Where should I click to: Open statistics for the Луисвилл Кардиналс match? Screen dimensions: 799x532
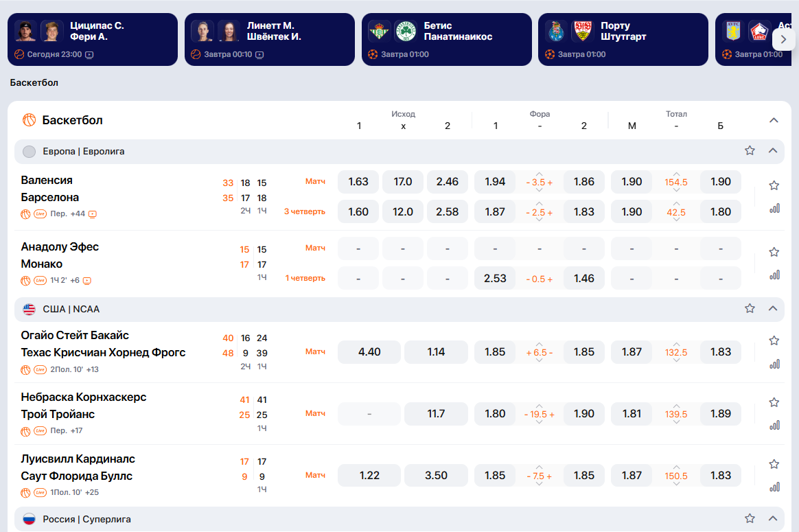point(774,487)
